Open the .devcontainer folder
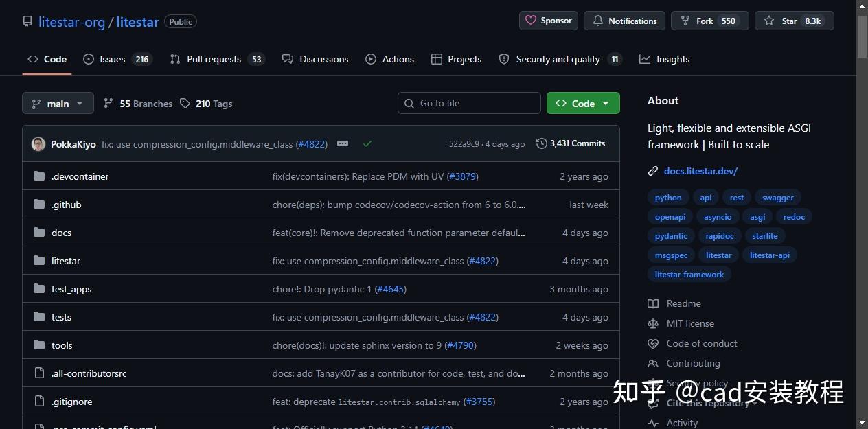868x429 pixels. coord(80,176)
